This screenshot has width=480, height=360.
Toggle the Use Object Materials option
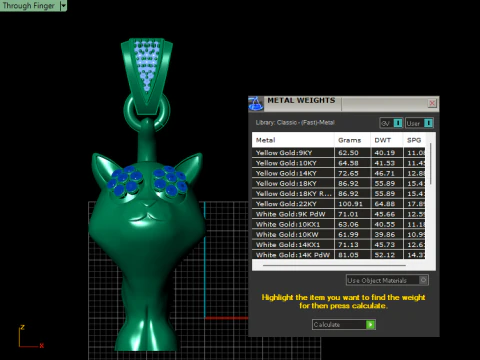pos(387,280)
